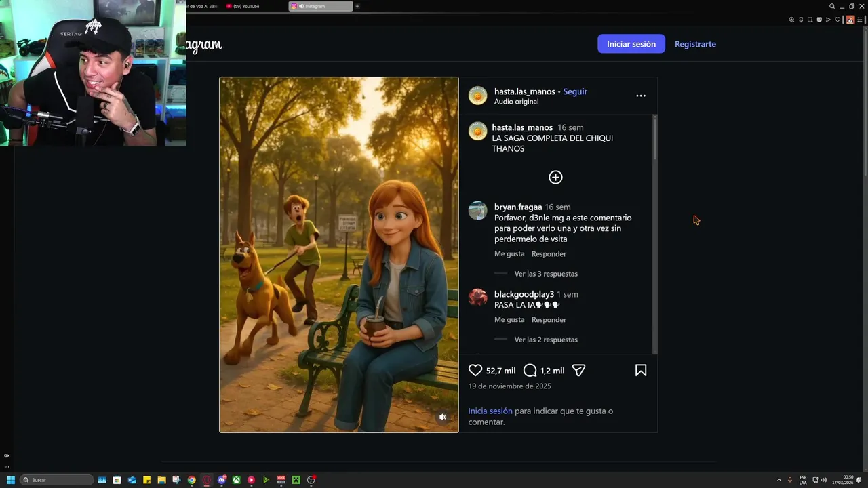The width and height of the screenshot is (868, 488).
Task: Click the volume speaker icon in tray
Action: tap(824, 480)
